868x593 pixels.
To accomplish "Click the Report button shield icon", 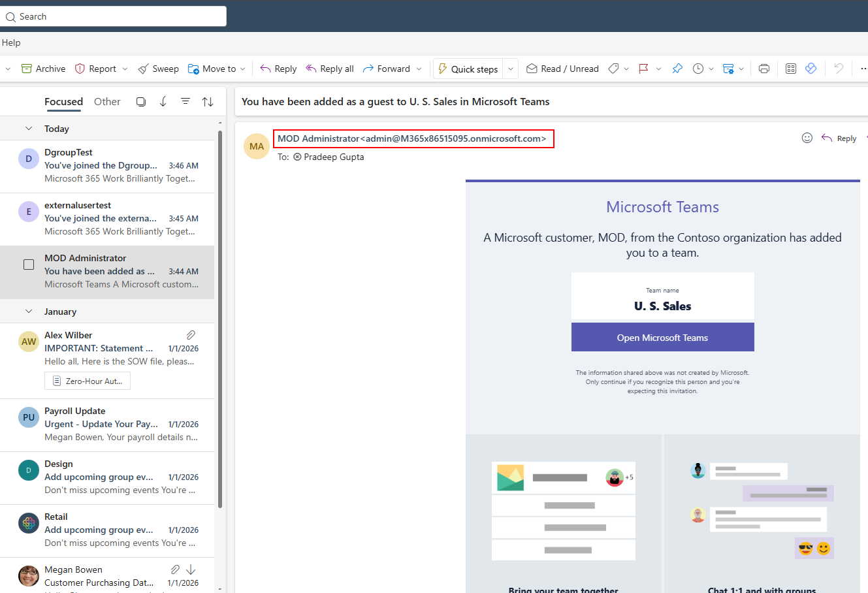I will pos(80,69).
